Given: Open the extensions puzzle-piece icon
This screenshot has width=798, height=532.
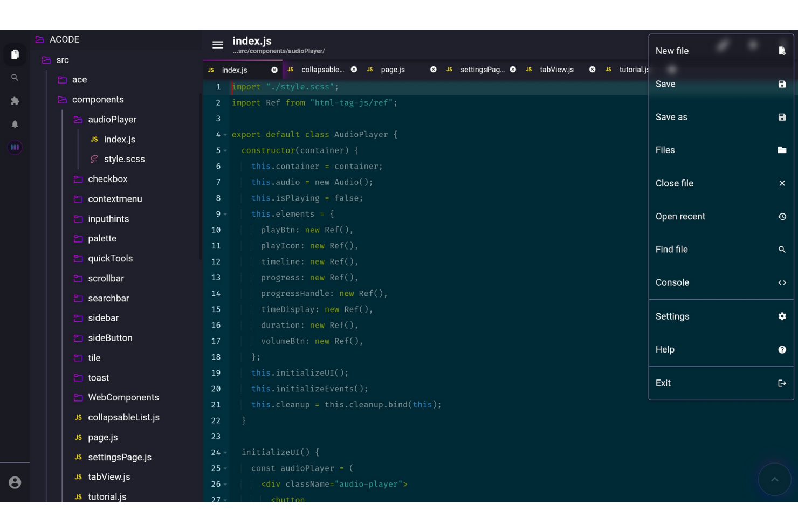Looking at the screenshot, I should click(x=15, y=101).
